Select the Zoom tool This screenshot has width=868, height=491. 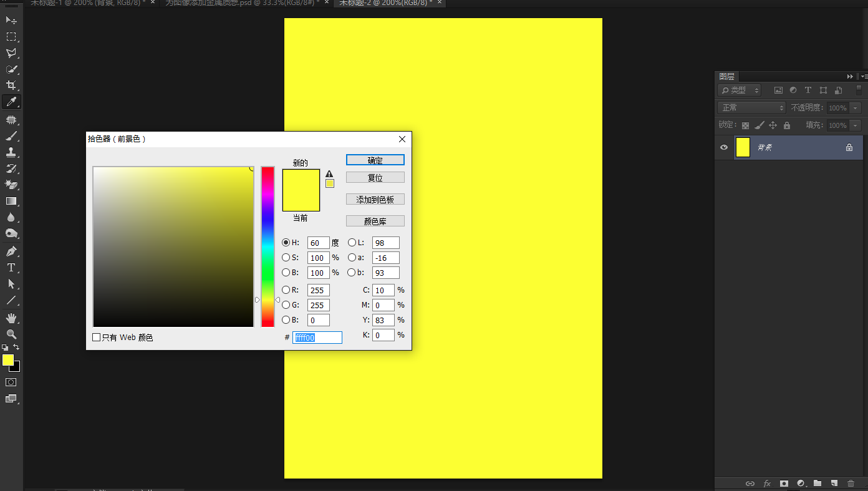[x=11, y=334]
